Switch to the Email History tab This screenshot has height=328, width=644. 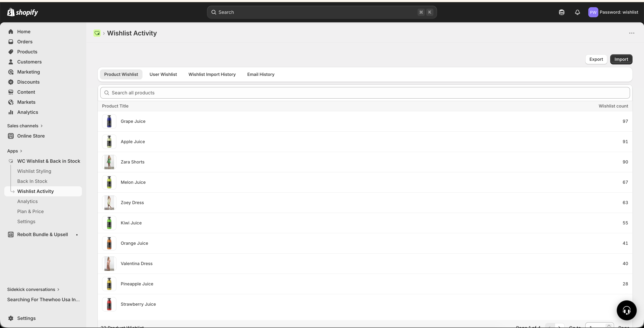point(261,74)
